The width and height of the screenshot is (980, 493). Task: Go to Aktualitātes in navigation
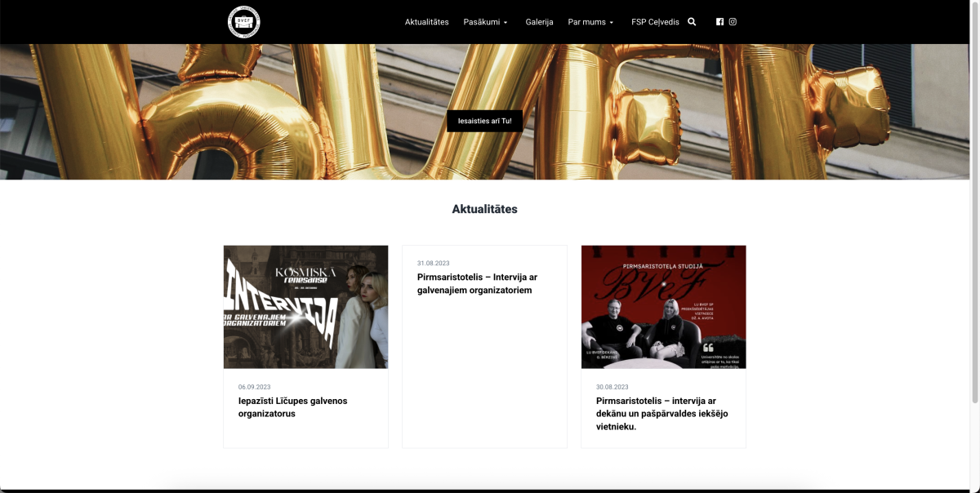[x=426, y=22]
